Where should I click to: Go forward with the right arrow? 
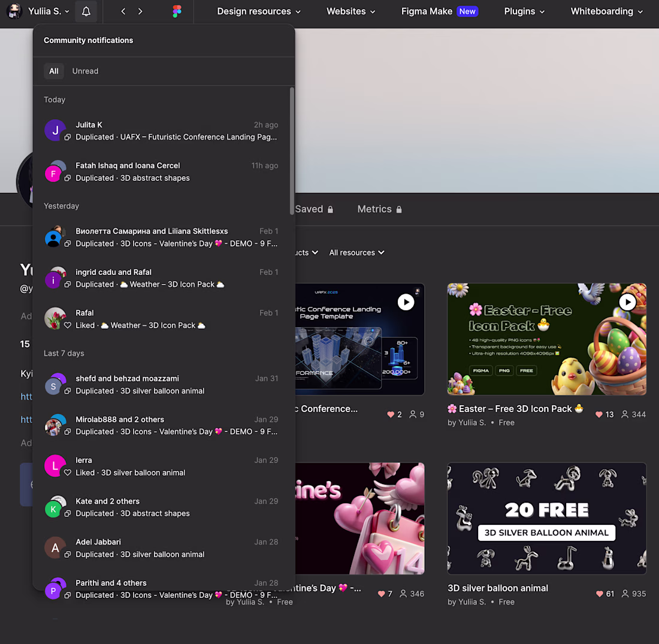pos(140,11)
